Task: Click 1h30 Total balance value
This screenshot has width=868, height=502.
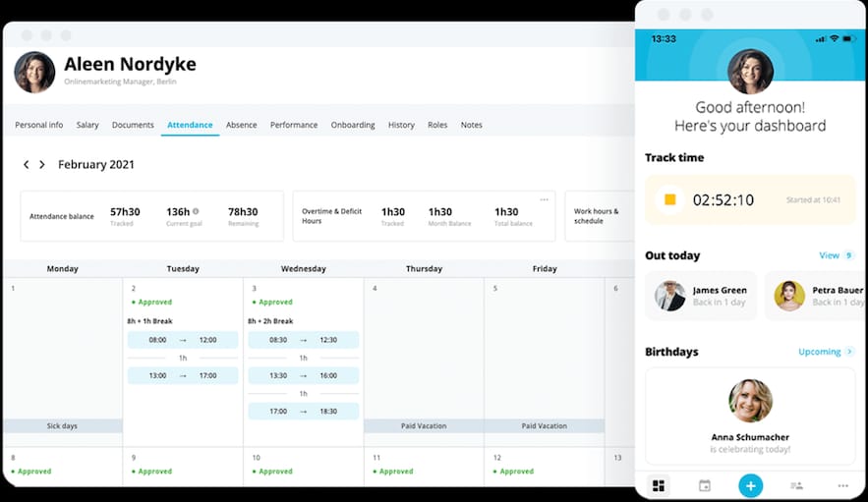Action: coord(506,212)
